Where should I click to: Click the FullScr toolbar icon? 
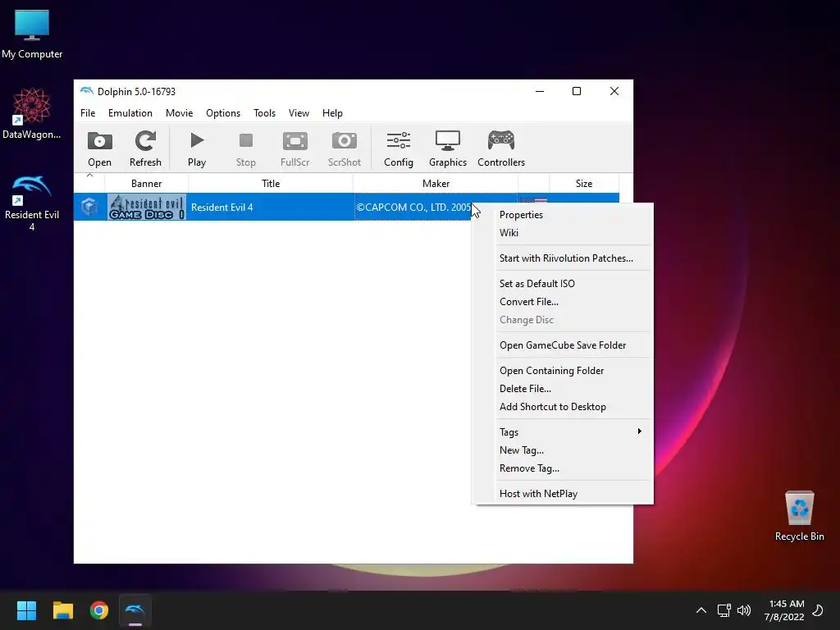295,148
